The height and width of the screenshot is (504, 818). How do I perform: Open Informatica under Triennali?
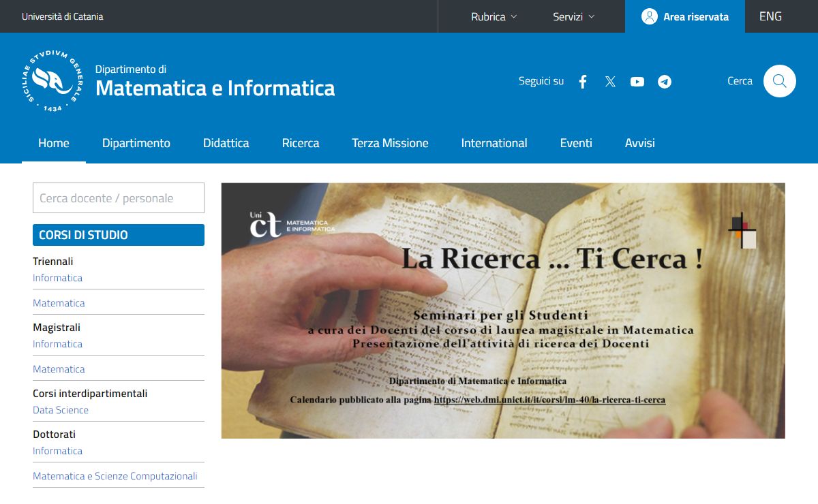pyautogui.click(x=57, y=278)
